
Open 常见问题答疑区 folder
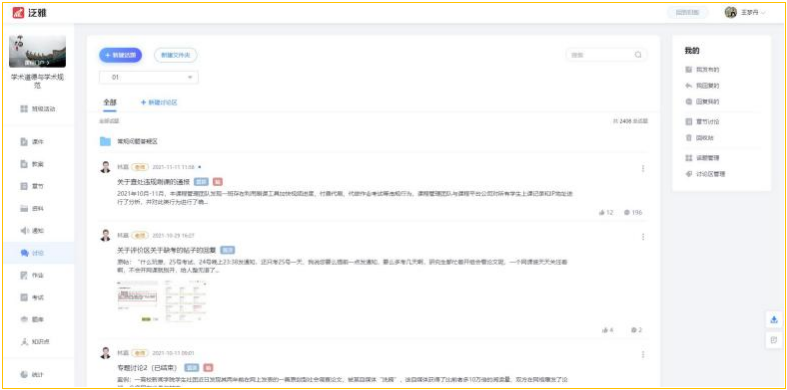point(128,142)
